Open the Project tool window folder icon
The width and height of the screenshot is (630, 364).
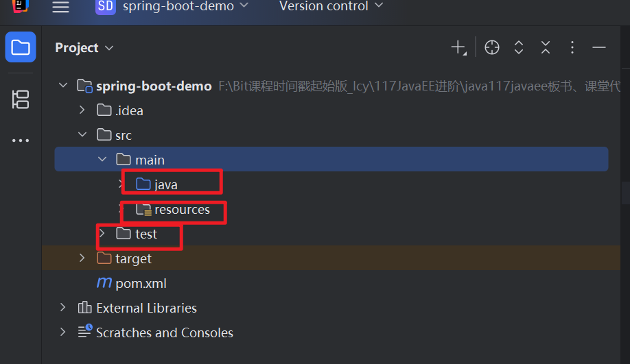[21, 47]
